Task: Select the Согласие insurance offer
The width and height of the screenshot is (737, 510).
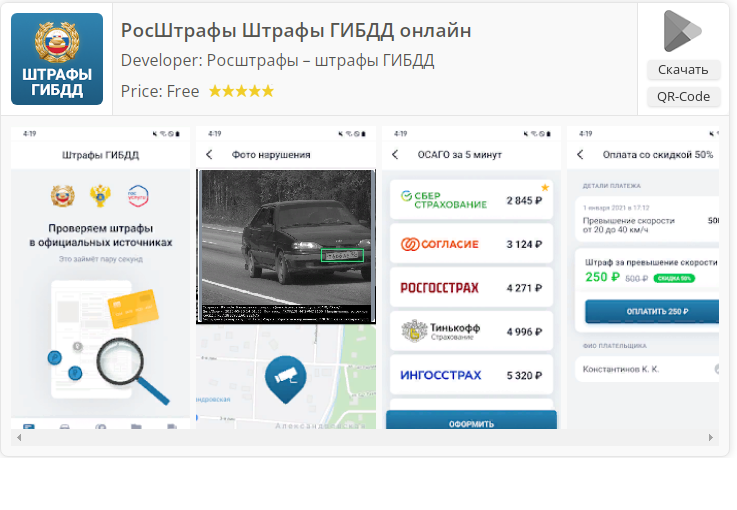Action: click(471, 244)
